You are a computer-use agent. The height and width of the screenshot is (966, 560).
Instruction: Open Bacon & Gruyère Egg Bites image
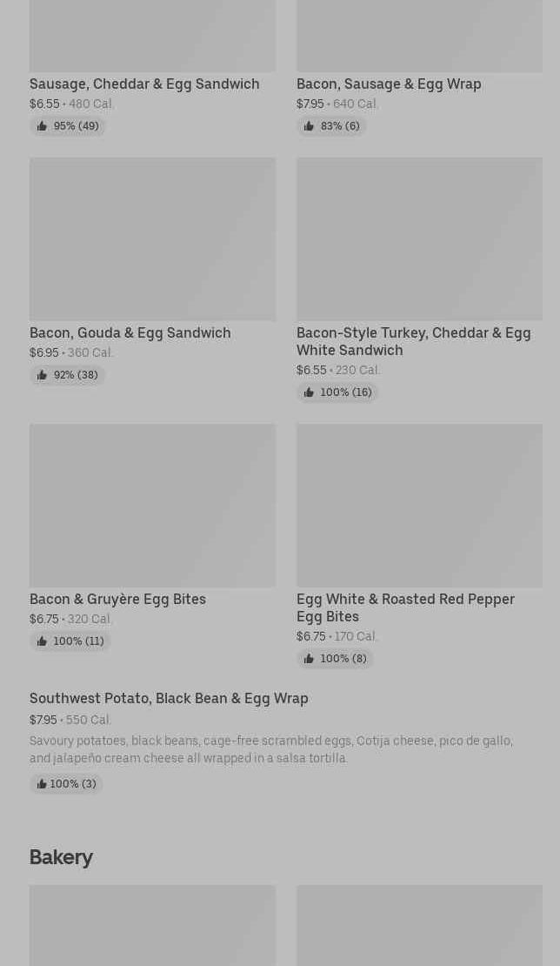coord(152,505)
